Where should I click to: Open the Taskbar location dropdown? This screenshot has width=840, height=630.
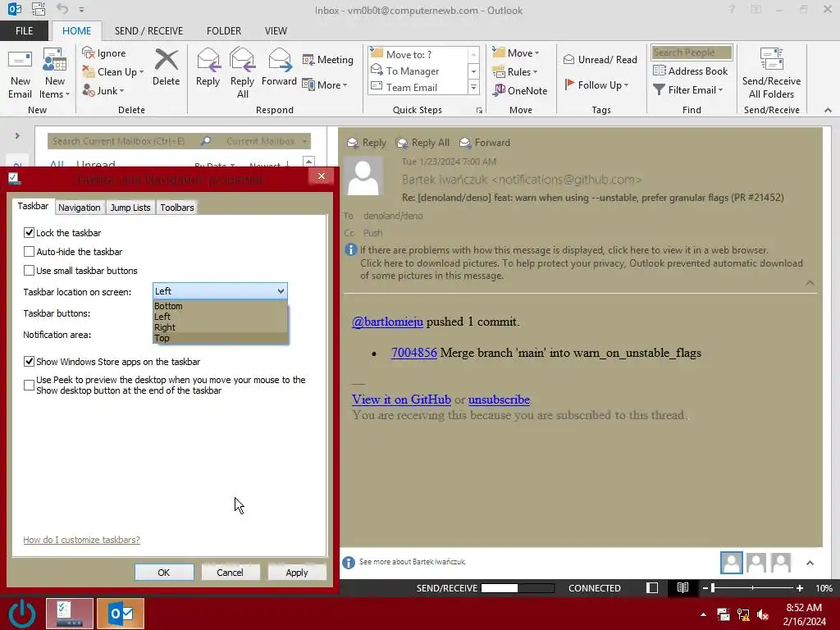[220, 291]
